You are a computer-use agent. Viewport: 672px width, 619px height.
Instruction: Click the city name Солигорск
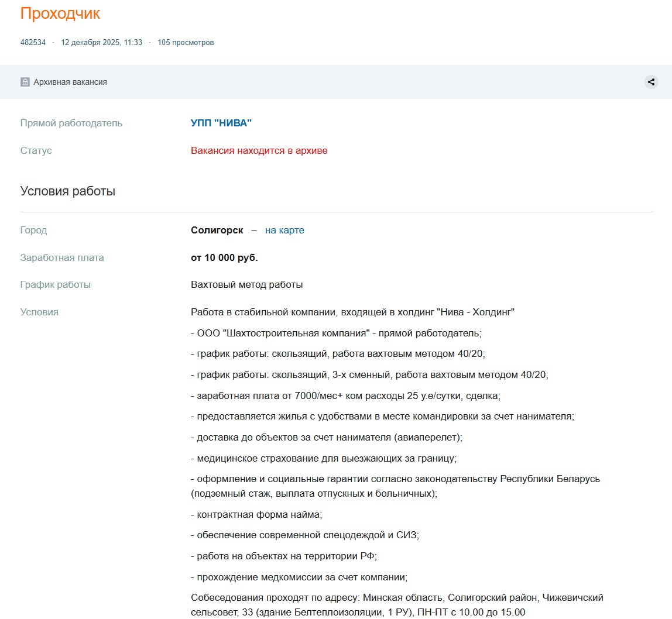click(x=217, y=230)
